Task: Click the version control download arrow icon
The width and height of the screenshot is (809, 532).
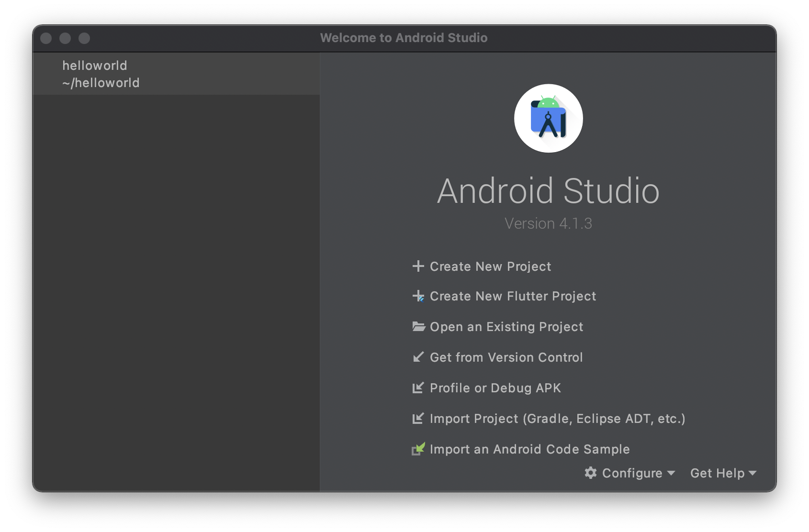Action: tap(418, 356)
